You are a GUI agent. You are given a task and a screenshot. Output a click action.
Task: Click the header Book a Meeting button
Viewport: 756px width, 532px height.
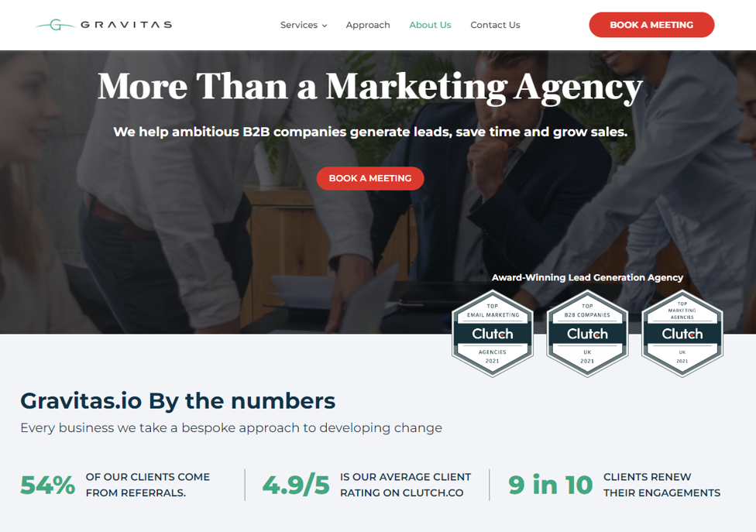(x=651, y=25)
